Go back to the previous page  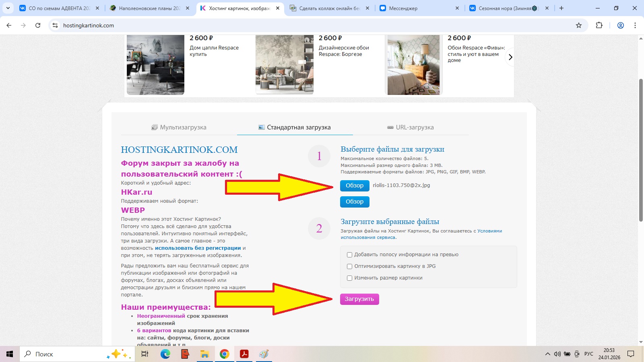tap(9, 25)
